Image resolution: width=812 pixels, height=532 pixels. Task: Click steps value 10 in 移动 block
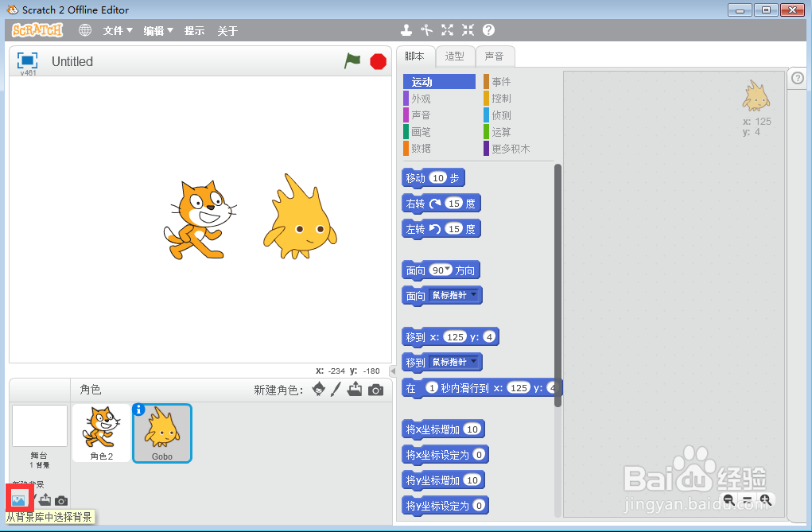point(438,177)
